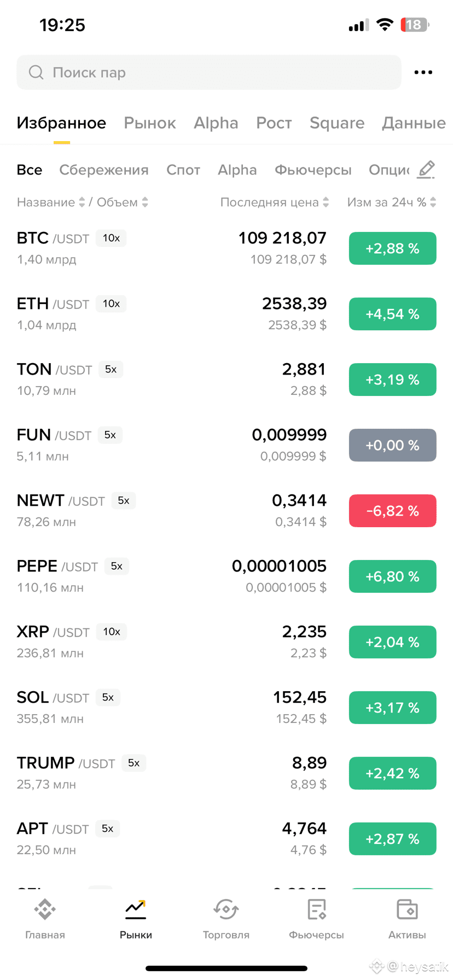Open the Торговля trade icon
Viewport: 453px width, 980px height.
[x=226, y=909]
